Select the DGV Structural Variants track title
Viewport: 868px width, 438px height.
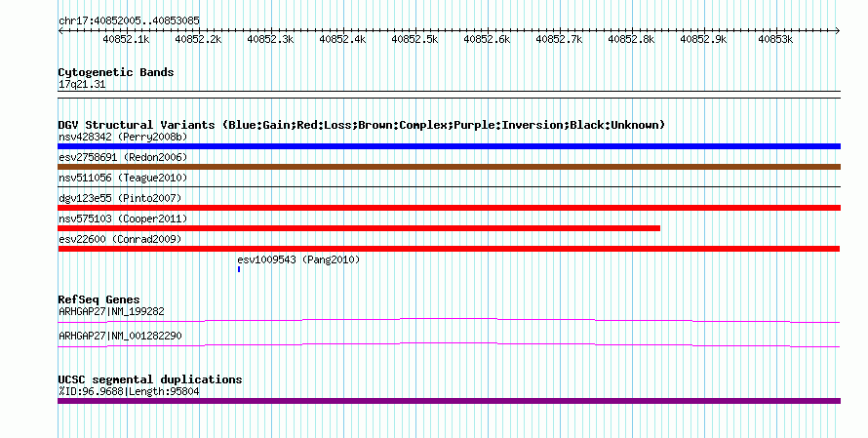click(362, 125)
